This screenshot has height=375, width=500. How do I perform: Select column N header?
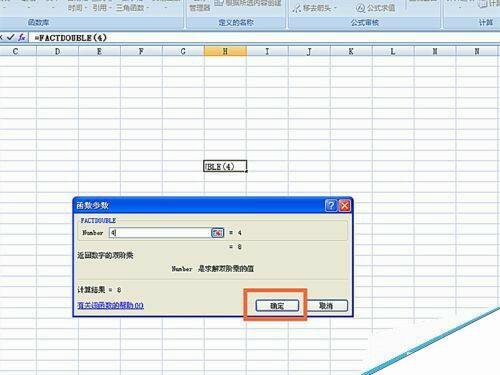tap(477, 51)
